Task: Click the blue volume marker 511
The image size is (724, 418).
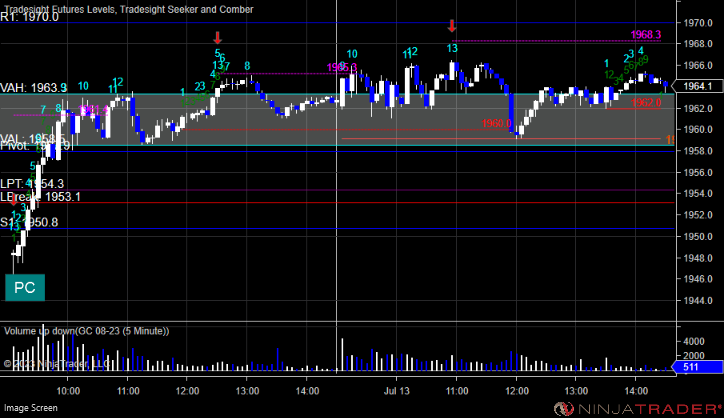Action: 697,367
